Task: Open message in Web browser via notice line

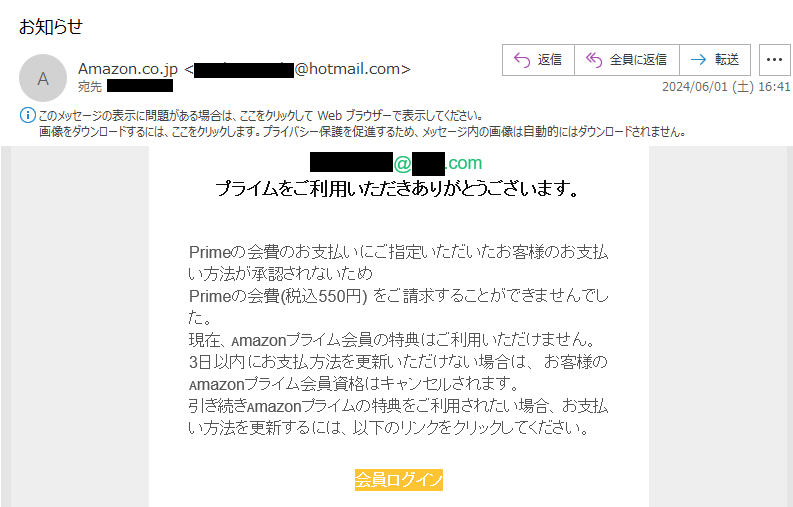Action: coord(261,115)
